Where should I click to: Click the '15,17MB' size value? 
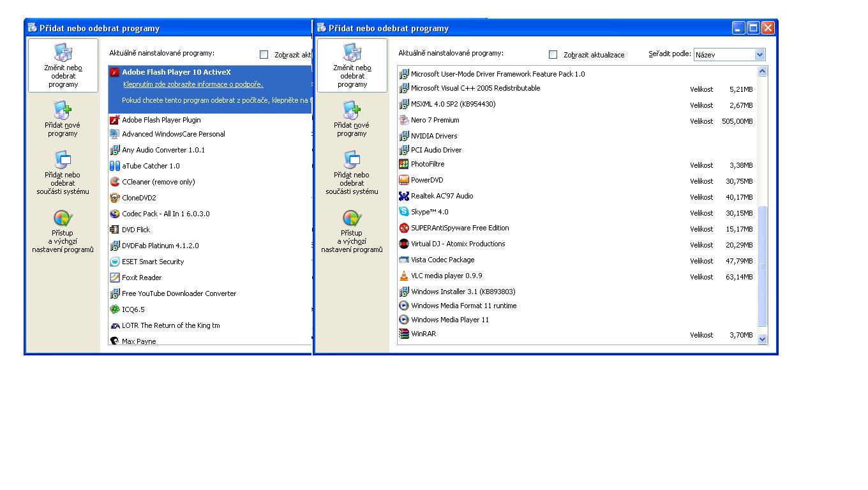click(739, 229)
